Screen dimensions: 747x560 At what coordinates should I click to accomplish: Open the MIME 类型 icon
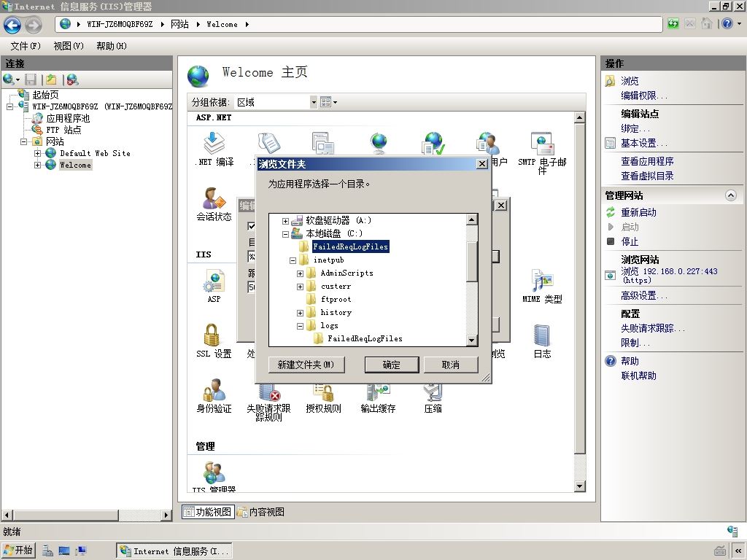tap(542, 286)
